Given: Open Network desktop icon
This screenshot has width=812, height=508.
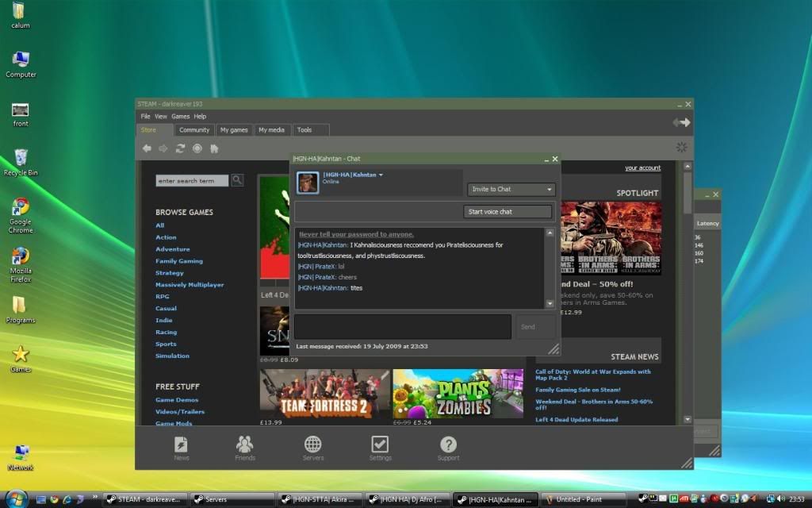Looking at the screenshot, I should click(x=21, y=458).
